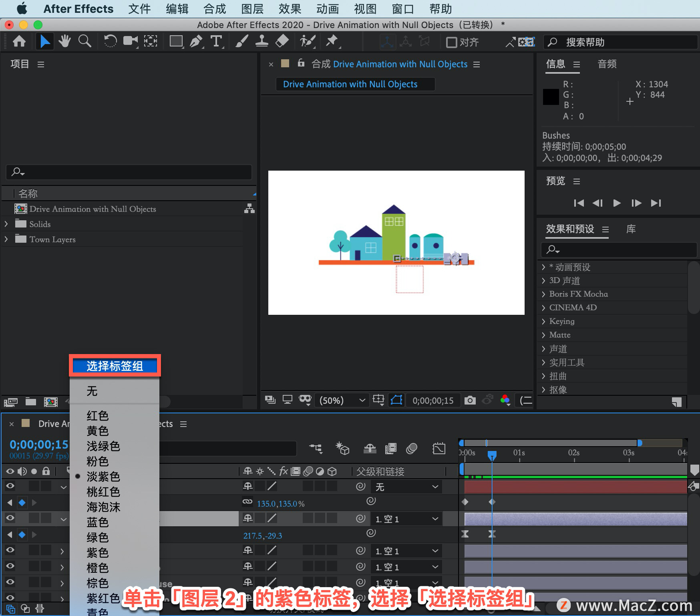The image size is (700, 616).
Task: Select the Pen tool in toolbar
Action: point(196,42)
